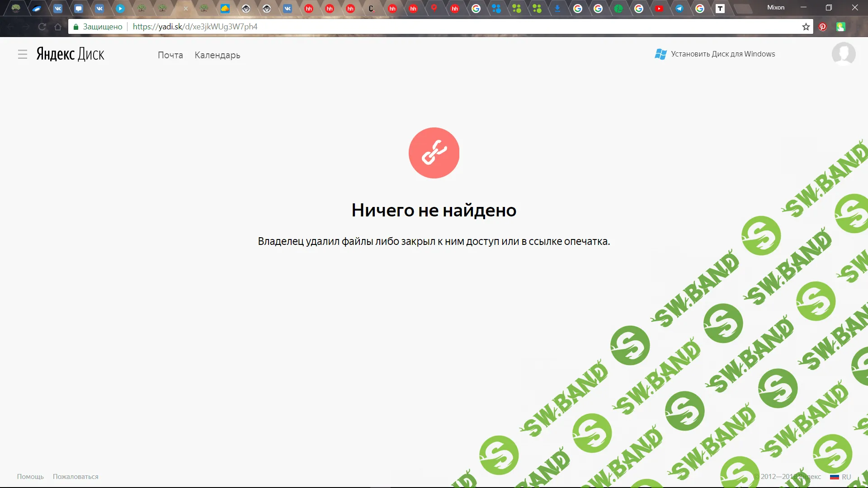Close the current active tab
The height and width of the screenshot is (488, 868).
click(185, 9)
